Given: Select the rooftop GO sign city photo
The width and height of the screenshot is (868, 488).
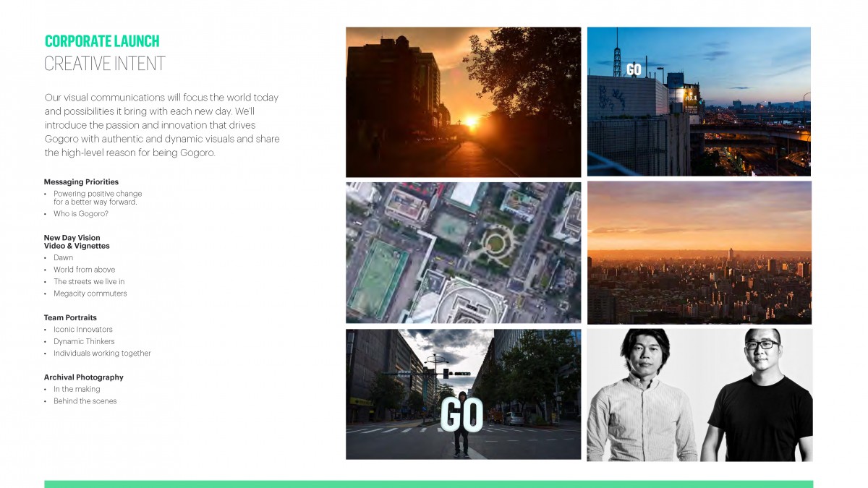Looking at the screenshot, I should pyautogui.click(x=699, y=101).
